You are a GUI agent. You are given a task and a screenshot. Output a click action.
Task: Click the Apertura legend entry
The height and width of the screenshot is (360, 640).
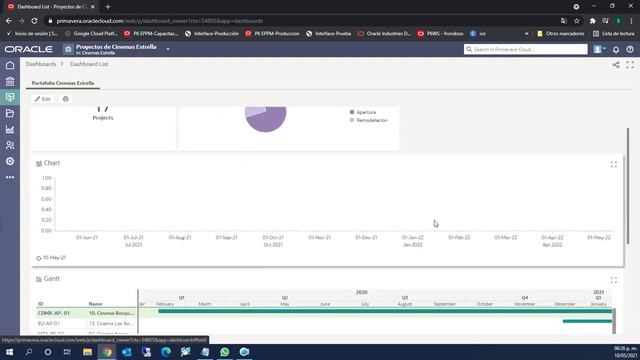[x=362, y=112]
